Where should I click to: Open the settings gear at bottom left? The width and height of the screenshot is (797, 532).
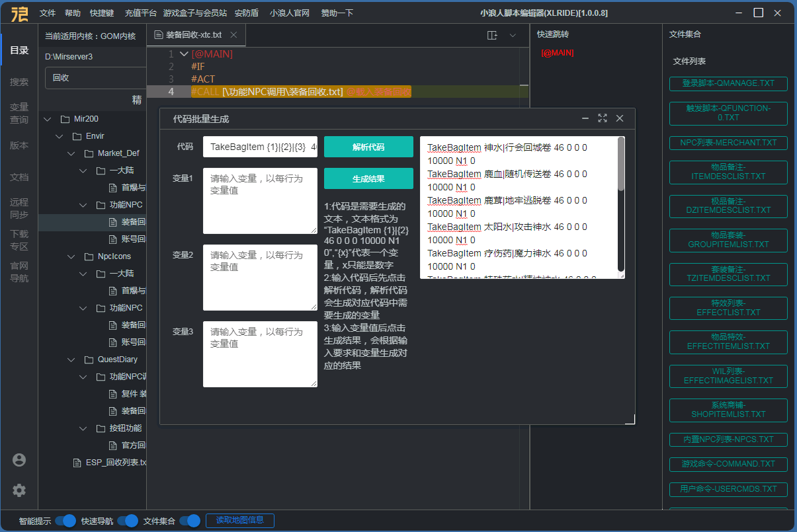[19, 490]
